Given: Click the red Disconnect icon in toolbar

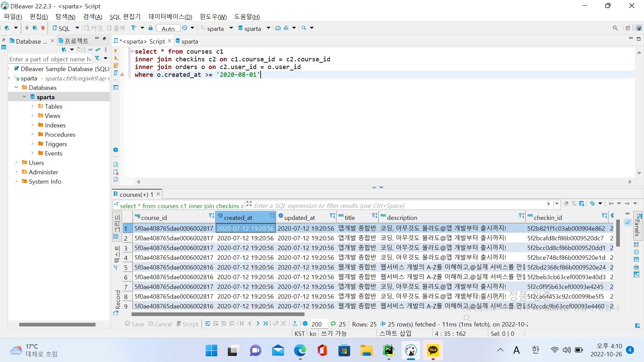Looking at the screenshot, I should click(x=43, y=28).
